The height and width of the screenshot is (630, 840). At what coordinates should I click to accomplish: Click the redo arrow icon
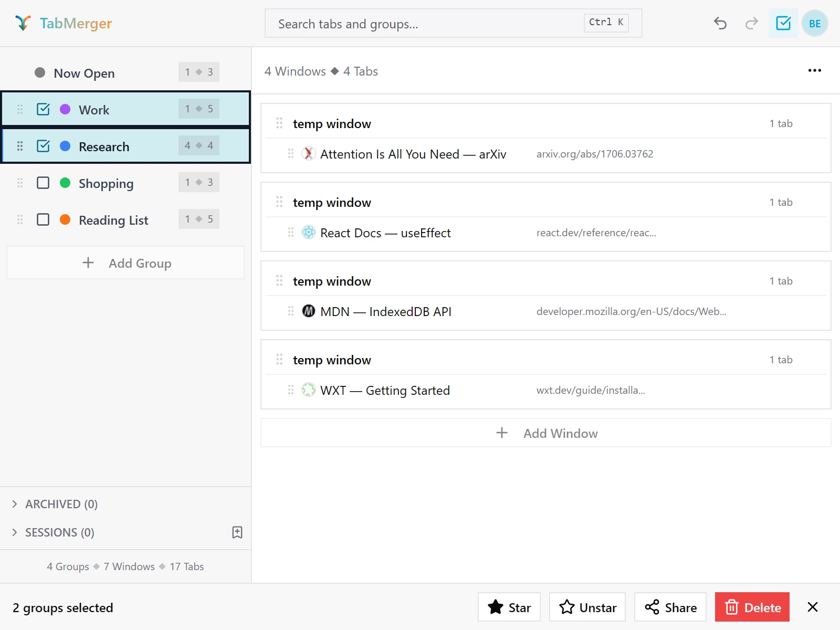point(752,23)
